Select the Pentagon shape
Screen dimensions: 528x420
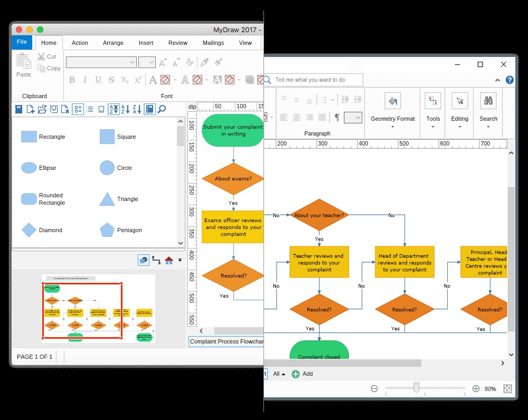click(121, 230)
